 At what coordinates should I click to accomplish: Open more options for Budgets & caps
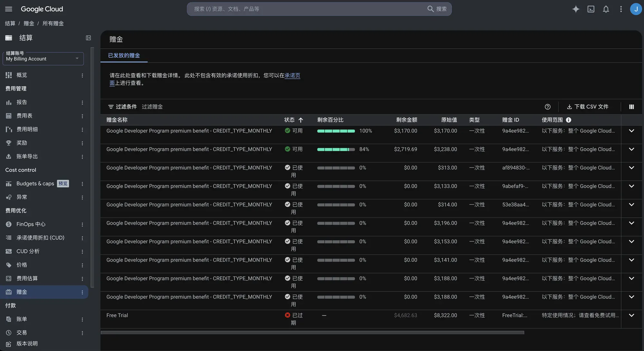(82, 184)
